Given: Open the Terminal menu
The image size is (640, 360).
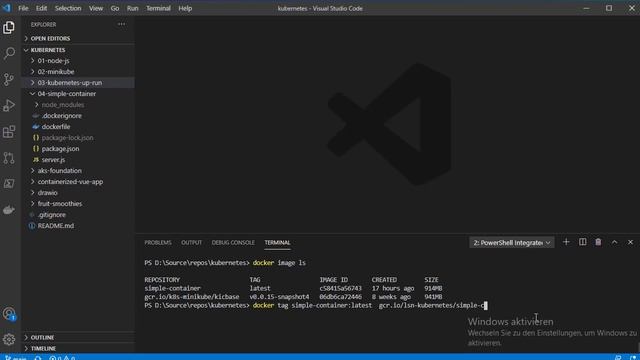Looking at the screenshot, I should (158, 8).
